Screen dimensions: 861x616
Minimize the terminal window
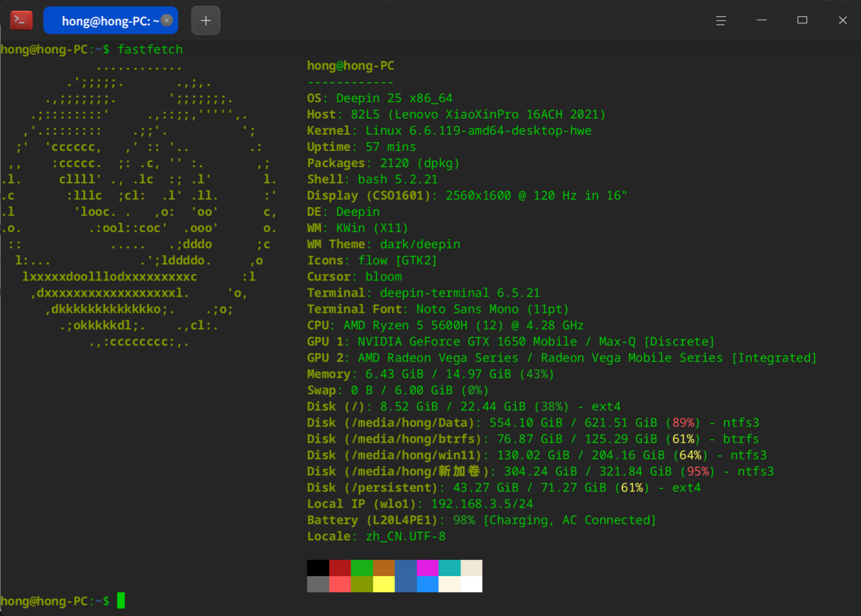pyautogui.click(x=761, y=21)
